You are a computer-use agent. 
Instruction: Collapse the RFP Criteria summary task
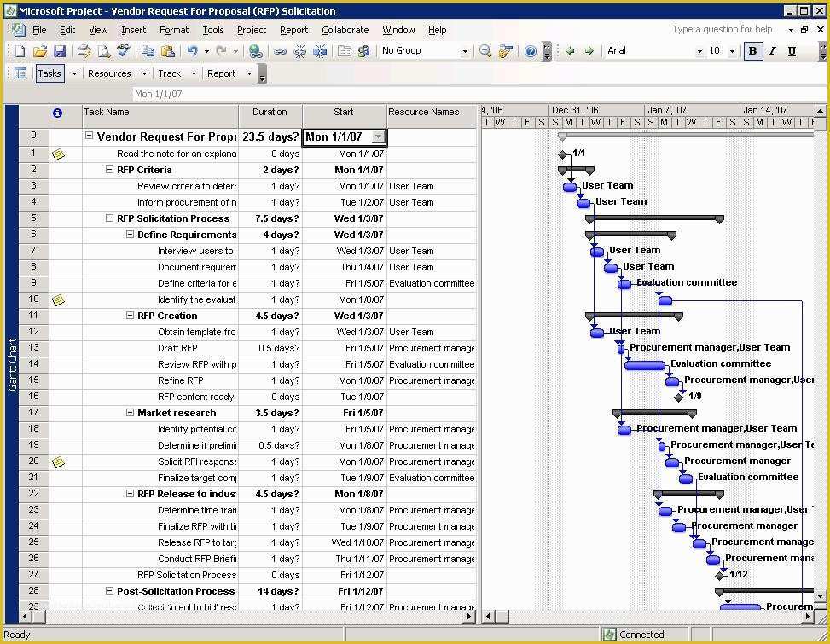pyautogui.click(x=109, y=169)
